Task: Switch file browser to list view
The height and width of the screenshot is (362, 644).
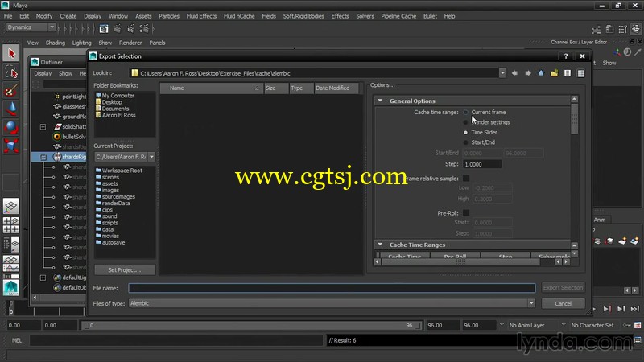Action: coord(568,73)
